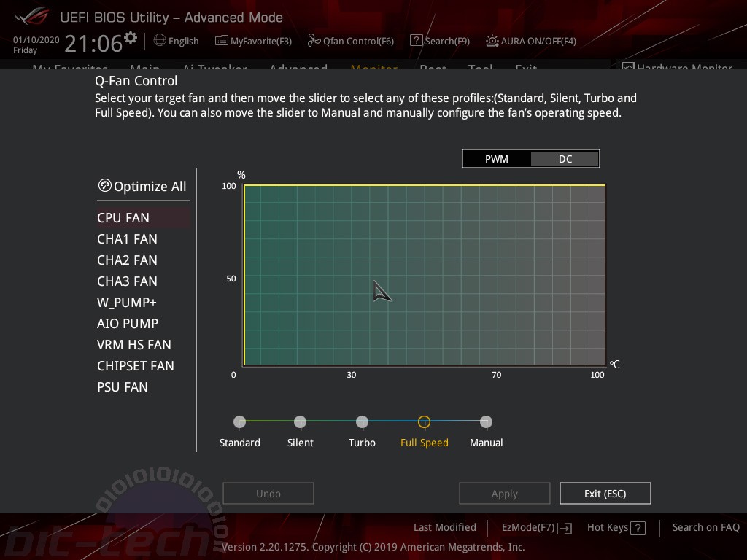747x560 pixels.
Task: Click the settings gear next to the clock
Action: (x=131, y=37)
